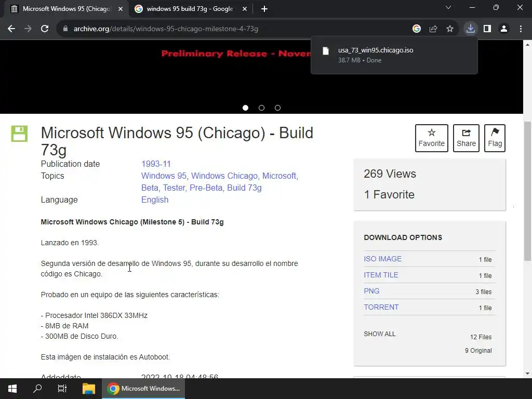Select the second carousel dot
Viewport: 532px width, 399px height.
[x=262, y=108]
